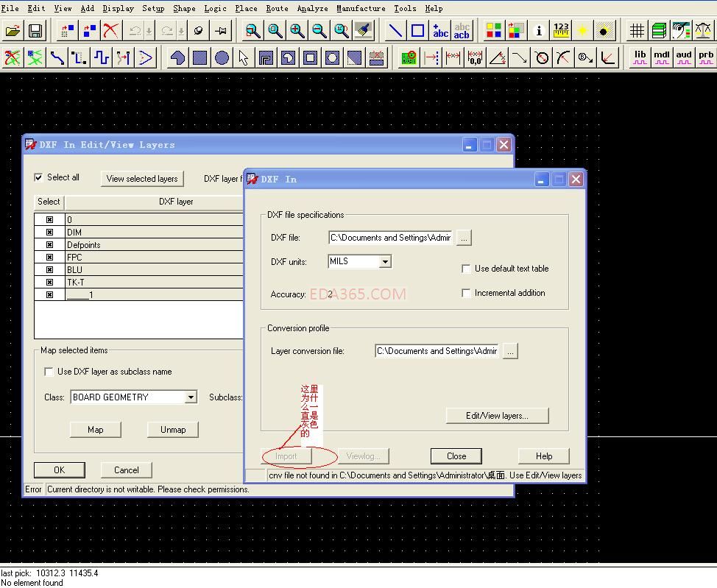
Task: Select the Add Line tool
Action: point(395,31)
